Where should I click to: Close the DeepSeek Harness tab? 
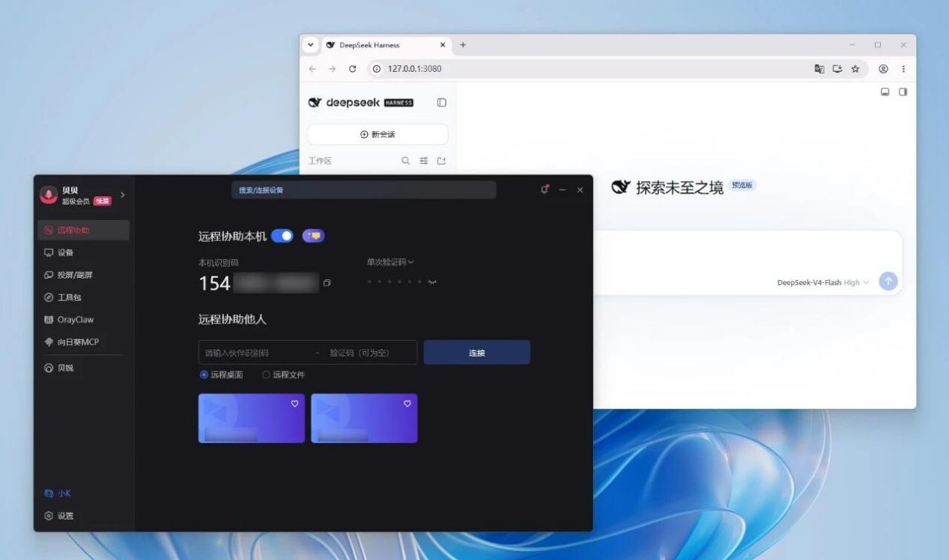click(x=443, y=45)
